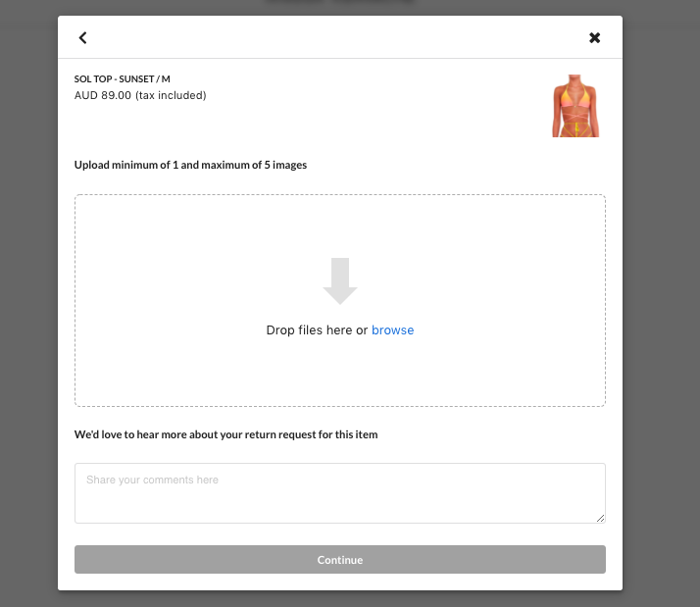700x607 pixels.
Task: Click the AUD 89.00 (tax included) price
Action: point(140,95)
